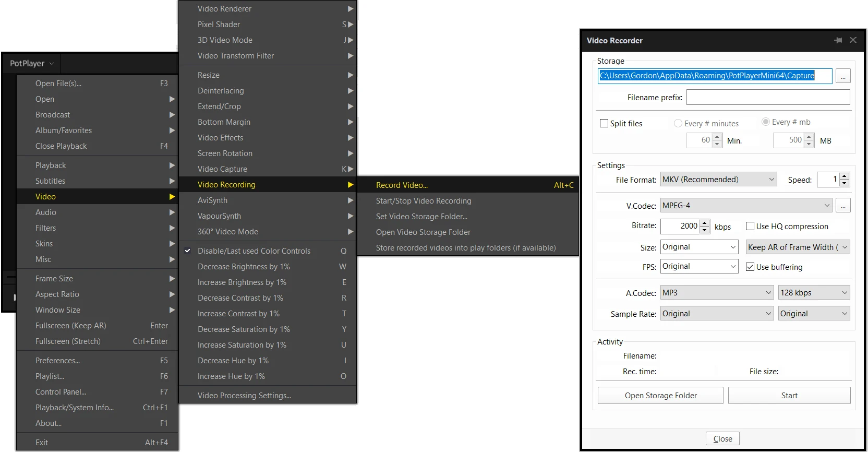The width and height of the screenshot is (868, 452).
Task: Click the Speed value field
Action: pyautogui.click(x=828, y=180)
